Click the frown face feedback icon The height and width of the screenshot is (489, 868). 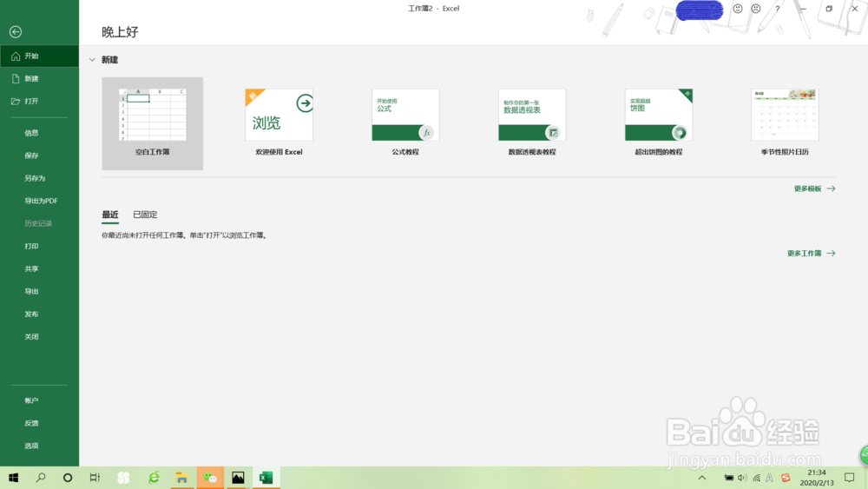coord(756,9)
